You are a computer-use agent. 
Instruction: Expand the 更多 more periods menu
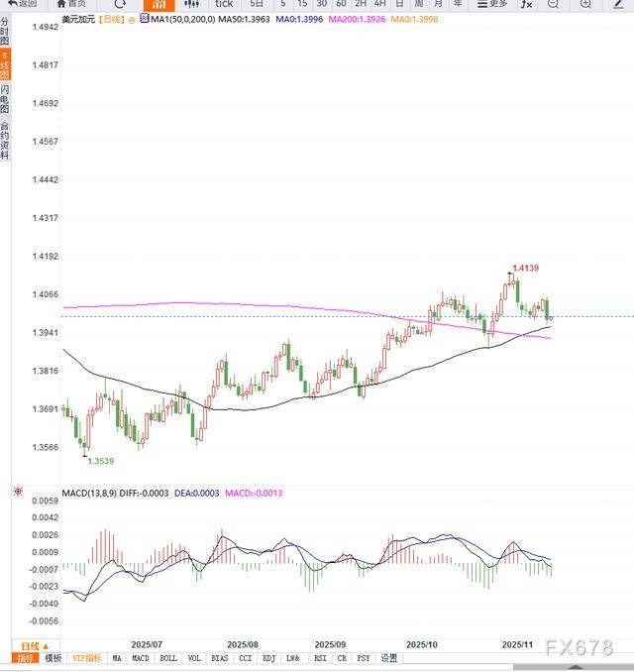pos(492,4)
